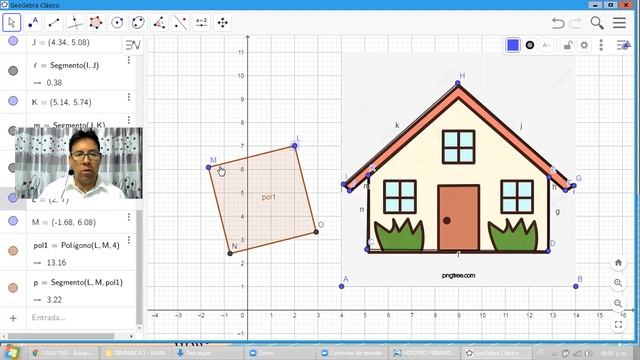Open the point style selector

pos(530,45)
